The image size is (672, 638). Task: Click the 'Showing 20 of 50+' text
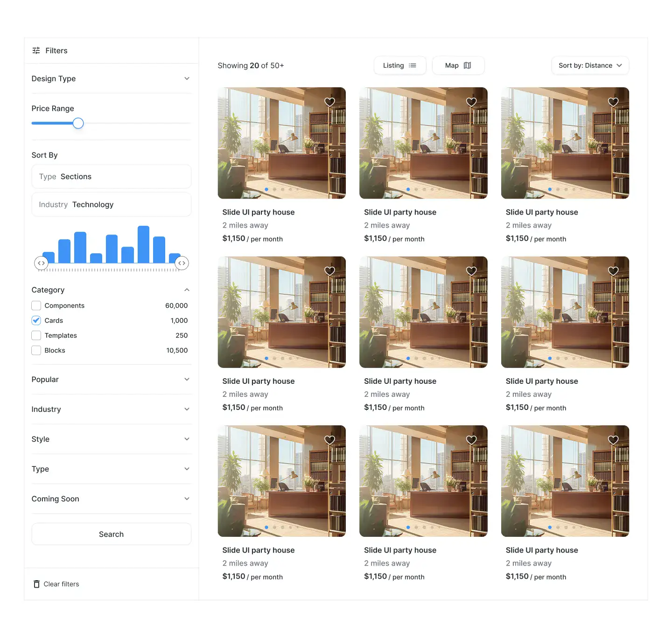[251, 65]
